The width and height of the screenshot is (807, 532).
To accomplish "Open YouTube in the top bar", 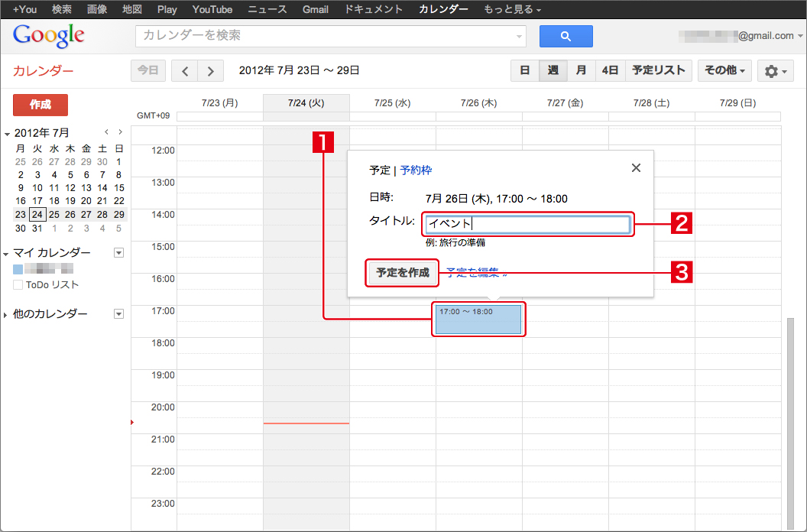I will (x=212, y=9).
